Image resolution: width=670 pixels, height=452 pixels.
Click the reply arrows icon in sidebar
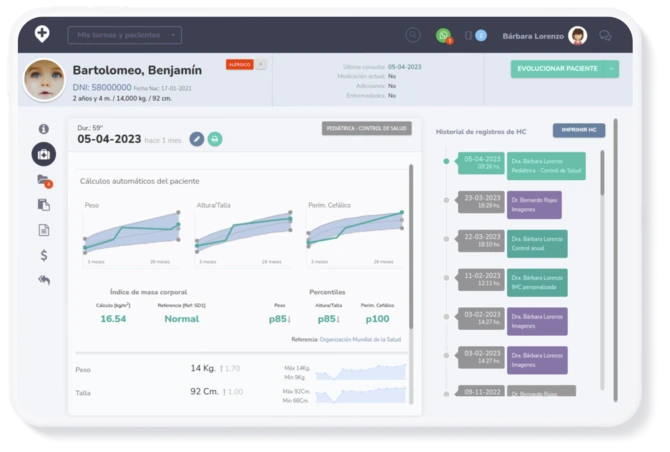coord(43,280)
